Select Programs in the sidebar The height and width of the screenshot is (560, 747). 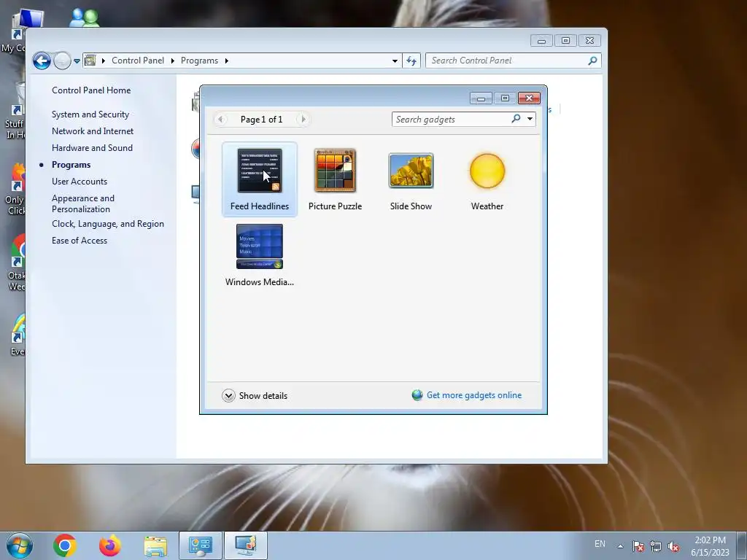(x=71, y=165)
